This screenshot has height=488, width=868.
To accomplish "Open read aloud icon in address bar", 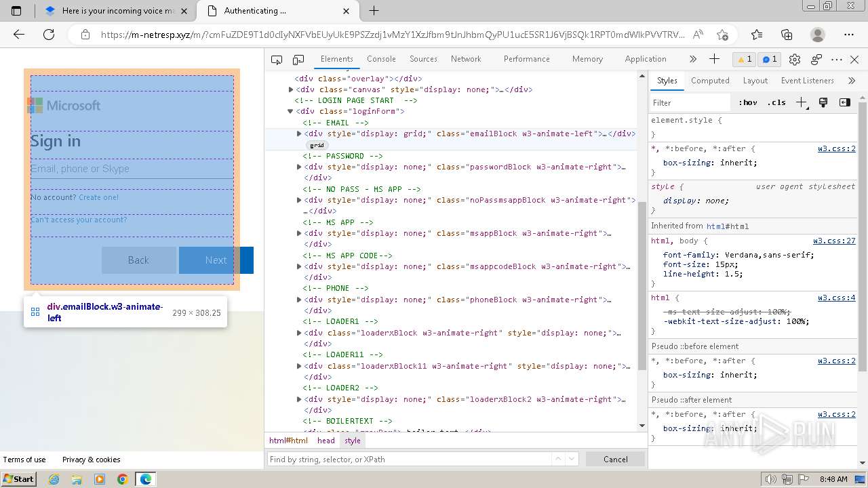I will coord(698,35).
